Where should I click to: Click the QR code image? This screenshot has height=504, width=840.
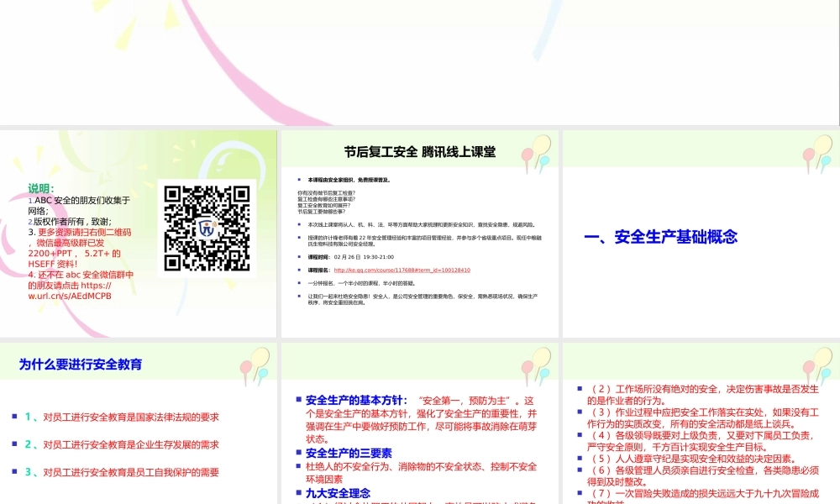click(x=207, y=228)
